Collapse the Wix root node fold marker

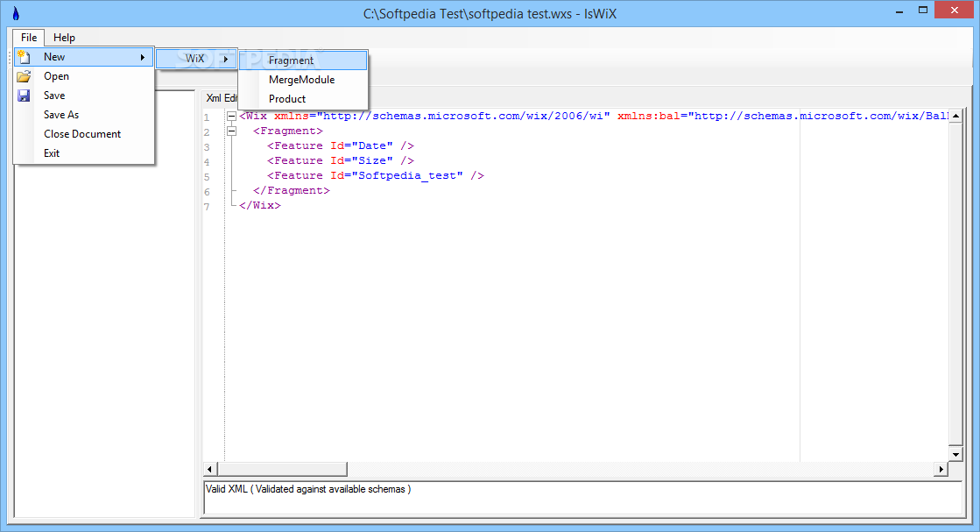231,117
